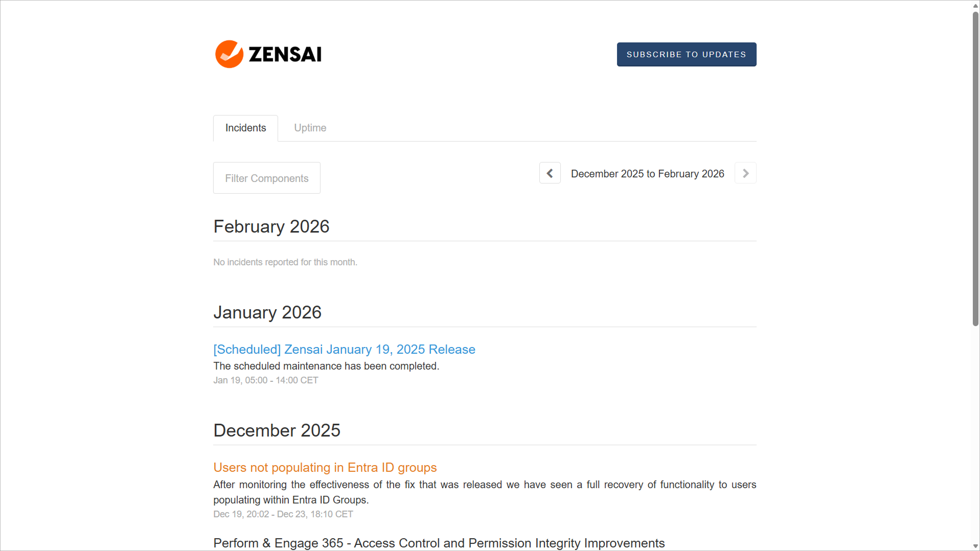Click the January 2026 heading
The image size is (980, 551).
tap(267, 312)
